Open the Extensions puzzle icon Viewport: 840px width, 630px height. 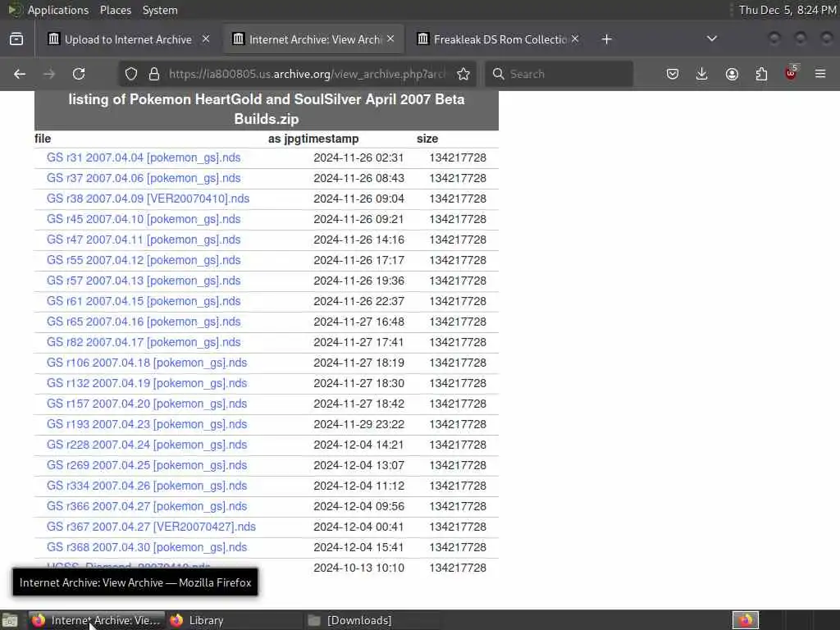pyautogui.click(x=761, y=74)
